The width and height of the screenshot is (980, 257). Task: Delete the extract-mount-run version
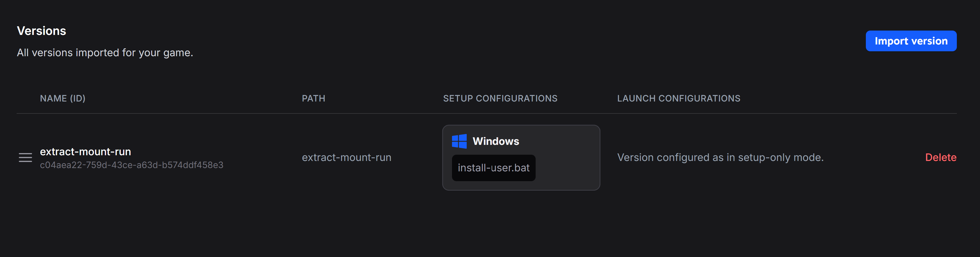point(940,157)
